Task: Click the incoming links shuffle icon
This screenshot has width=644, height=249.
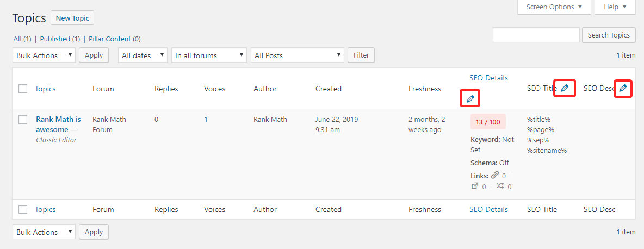Action: click(x=500, y=186)
